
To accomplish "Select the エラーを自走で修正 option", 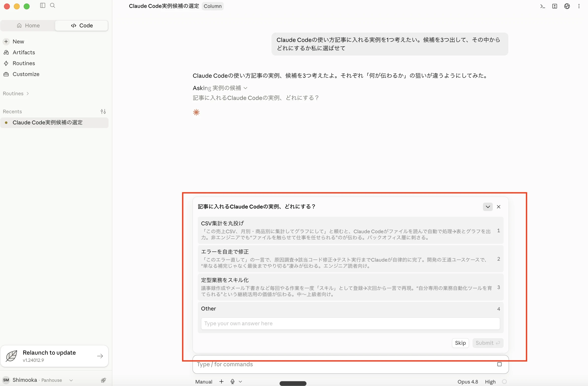I will pyautogui.click(x=350, y=259).
